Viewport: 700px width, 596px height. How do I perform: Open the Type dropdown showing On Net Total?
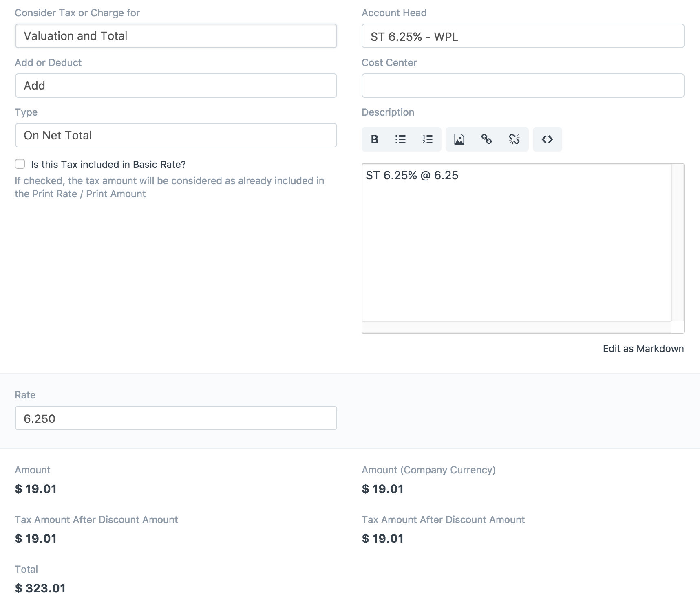[x=176, y=135]
